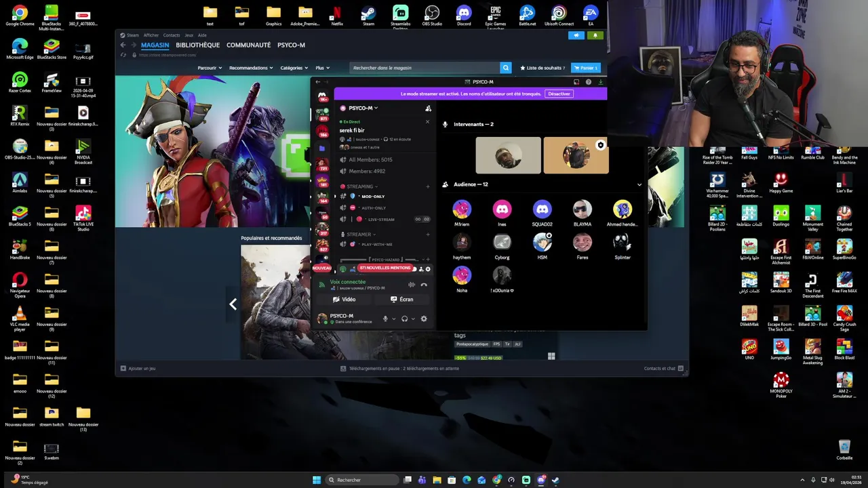Open Steam Catégories dropdown
The image size is (868, 488).
pyautogui.click(x=294, y=68)
